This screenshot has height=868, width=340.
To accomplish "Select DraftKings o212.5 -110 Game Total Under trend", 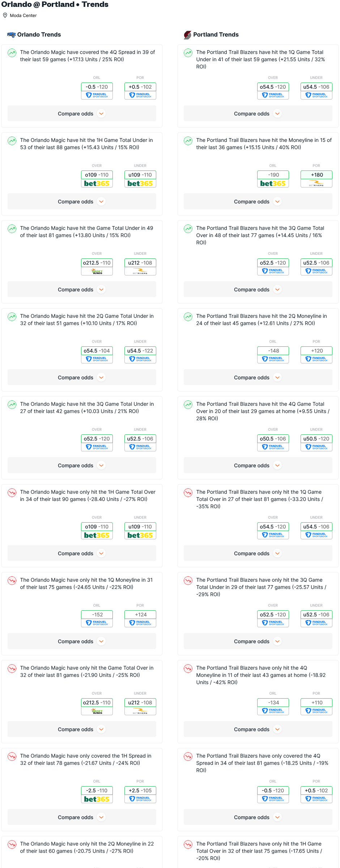I will click(x=97, y=267).
